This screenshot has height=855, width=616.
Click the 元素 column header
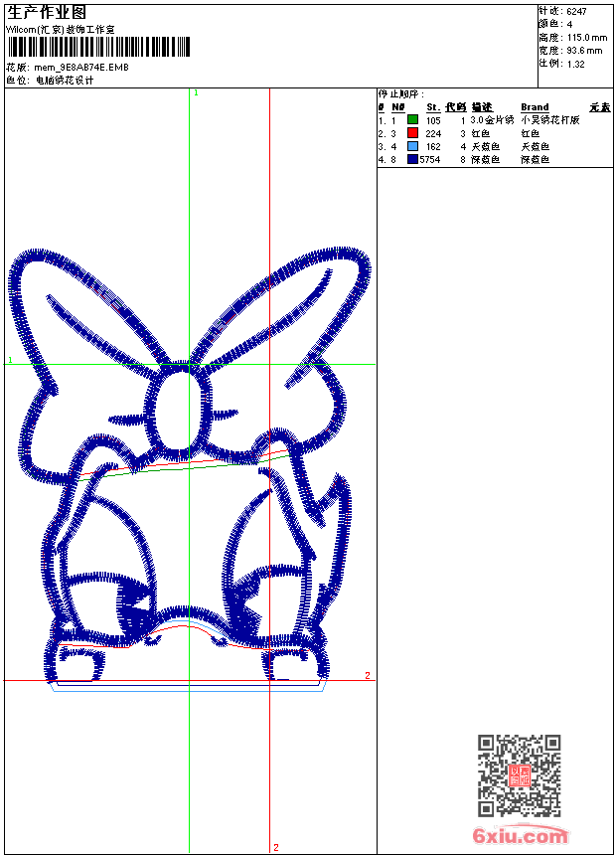600,107
